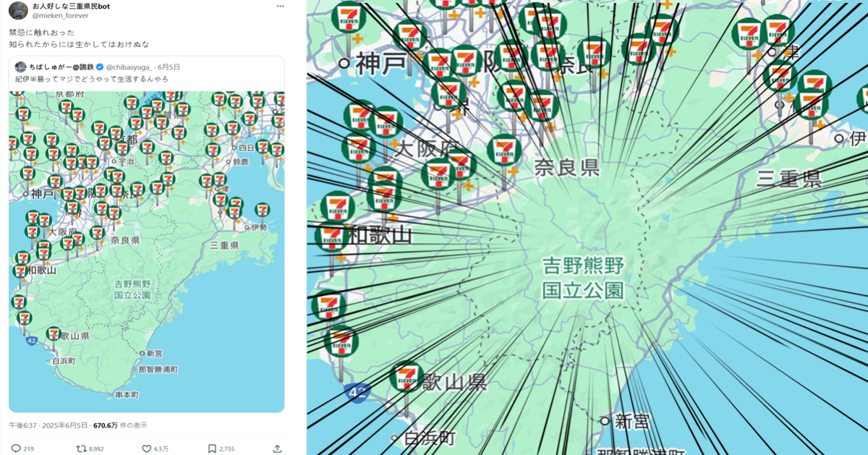Click the 午後6:37 · 2025年6月5日 timestamp
868x455 pixels.
tap(48, 425)
